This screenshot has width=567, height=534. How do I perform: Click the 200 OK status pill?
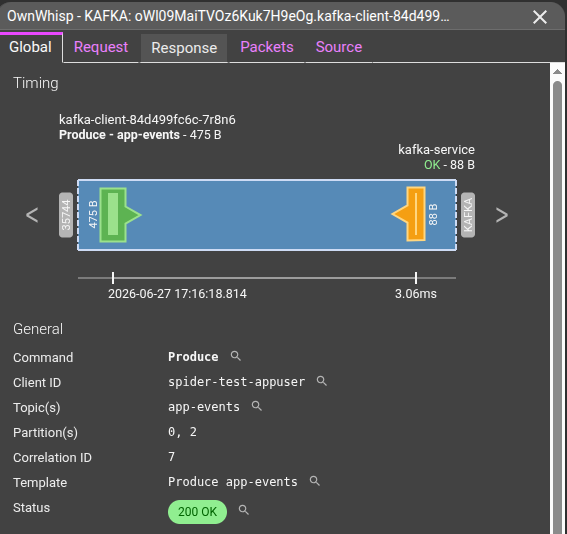pyautogui.click(x=197, y=512)
